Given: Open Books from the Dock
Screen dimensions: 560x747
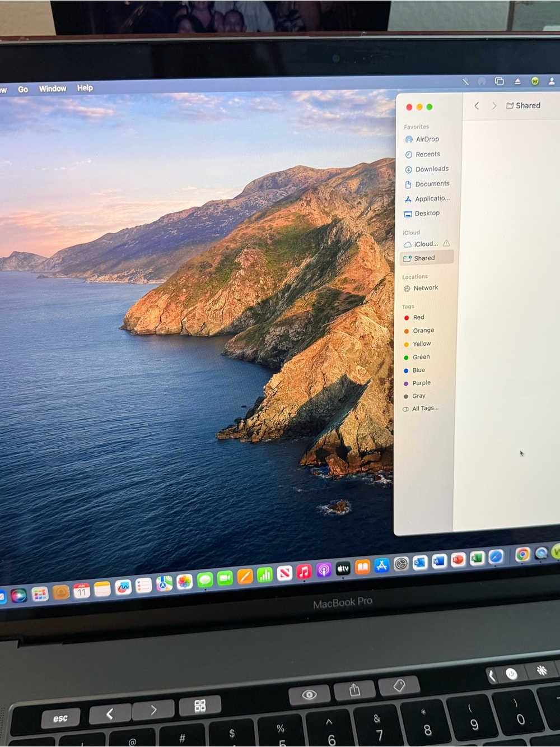Looking at the screenshot, I should coord(362,567).
